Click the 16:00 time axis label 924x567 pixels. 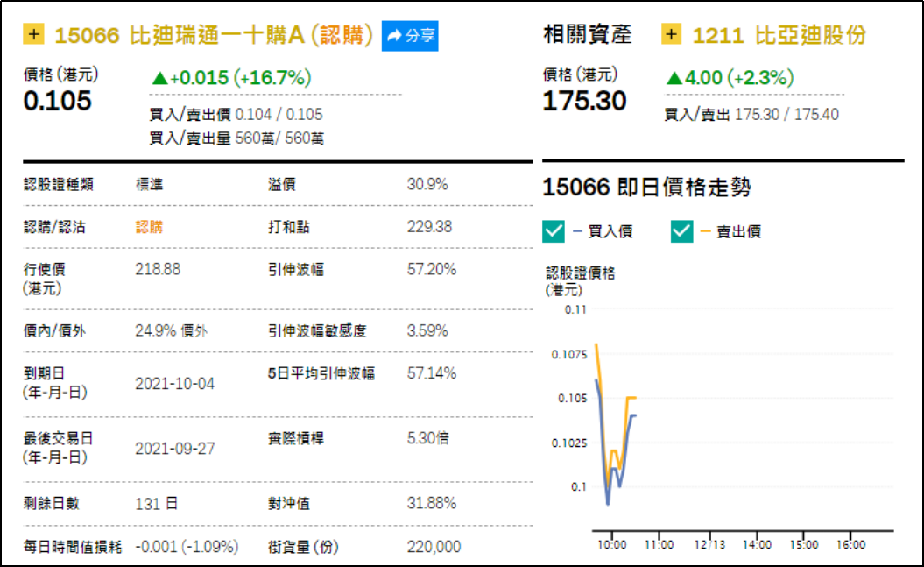851,544
